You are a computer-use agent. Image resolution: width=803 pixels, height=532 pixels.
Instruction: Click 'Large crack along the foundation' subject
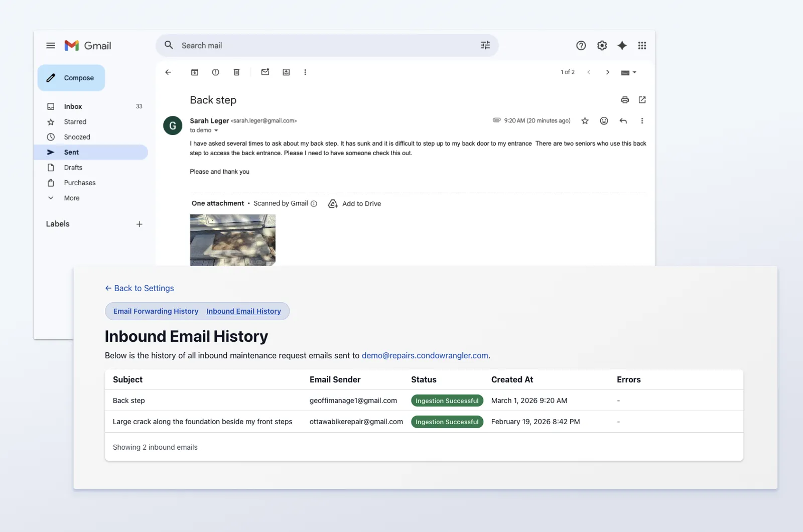[203, 422]
